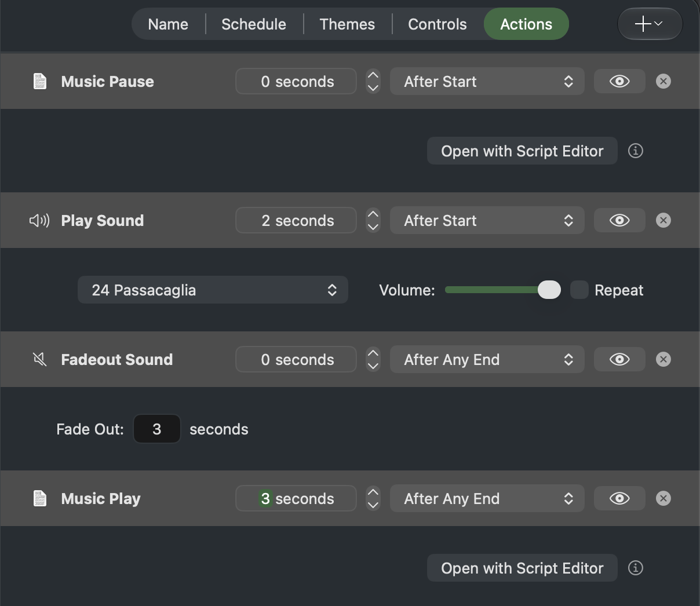This screenshot has width=700, height=606.
Task: Open the add action plus menu
Action: click(650, 24)
